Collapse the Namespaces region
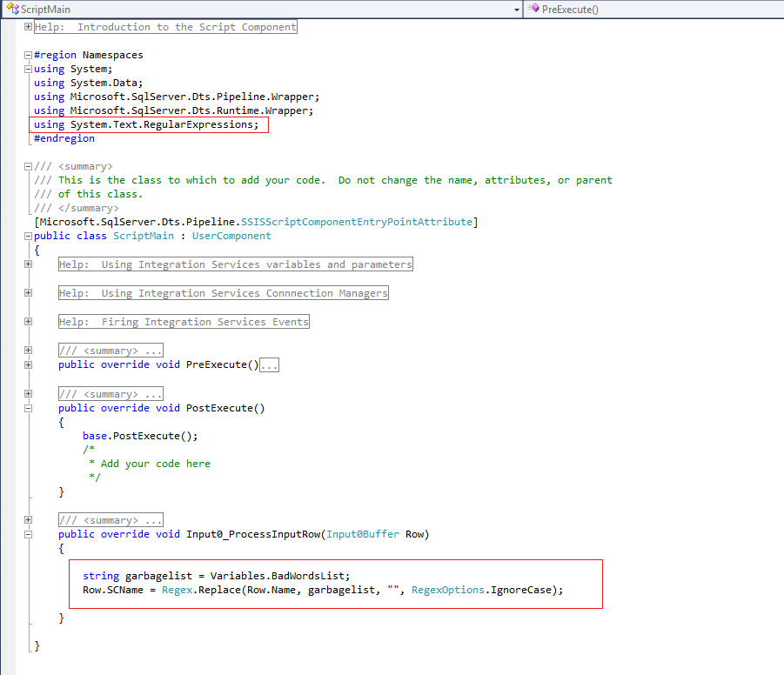The width and height of the screenshot is (784, 675). pyautogui.click(x=28, y=54)
